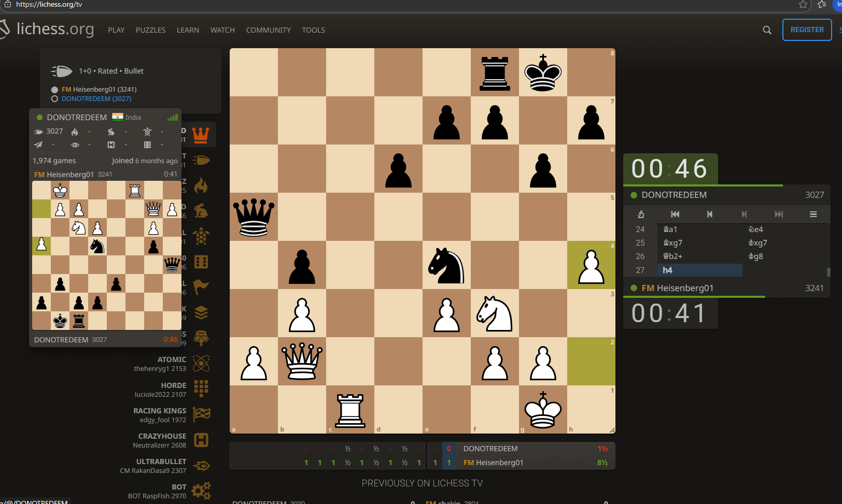Click the 3027 bullet rating in popup
The height and width of the screenshot is (504, 842).
coord(49,132)
